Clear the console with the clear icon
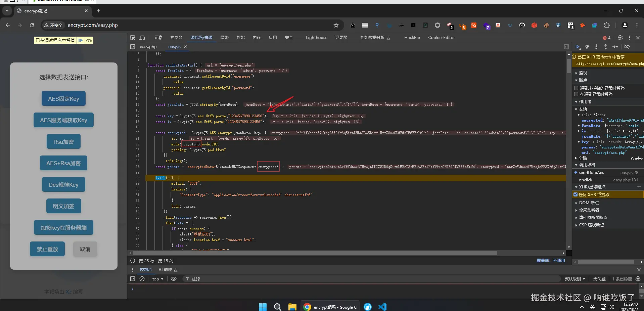 point(142,279)
